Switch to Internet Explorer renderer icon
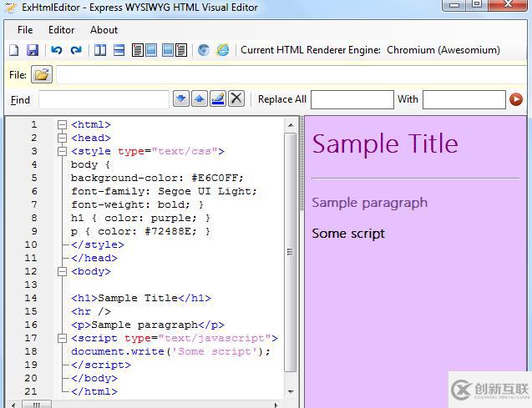The image size is (532, 408). 223,50
